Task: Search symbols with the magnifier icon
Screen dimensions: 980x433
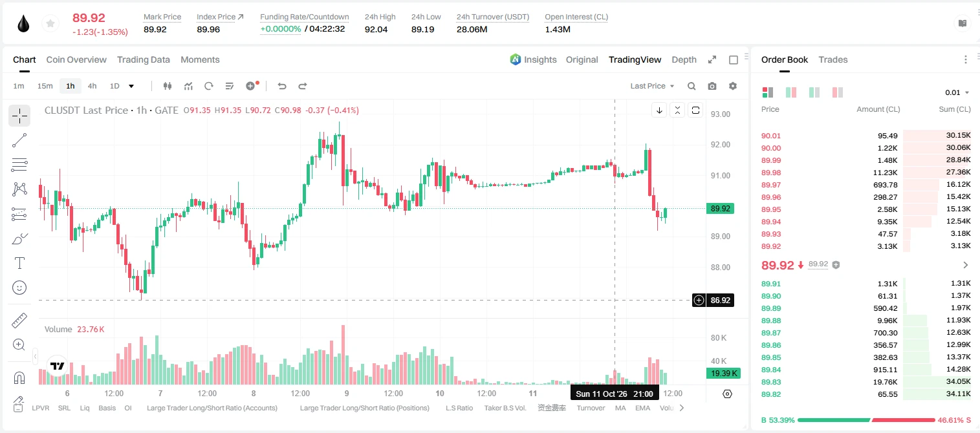Action: coord(691,86)
